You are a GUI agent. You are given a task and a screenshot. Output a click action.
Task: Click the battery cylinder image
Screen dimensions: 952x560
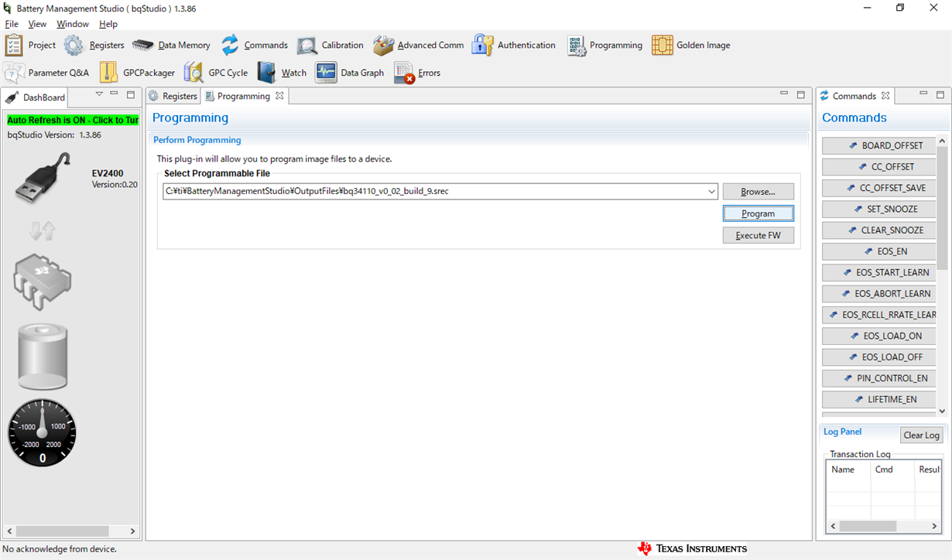click(x=43, y=357)
